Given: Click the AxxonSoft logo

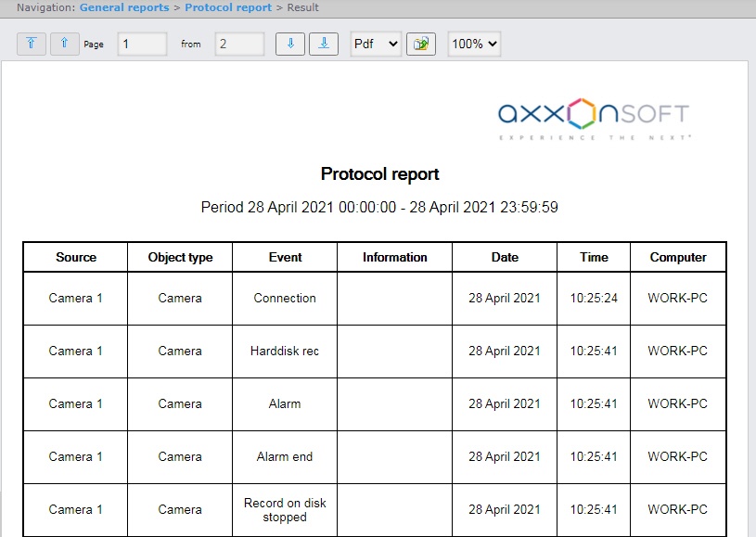Looking at the screenshot, I should pyautogui.click(x=594, y=119).
